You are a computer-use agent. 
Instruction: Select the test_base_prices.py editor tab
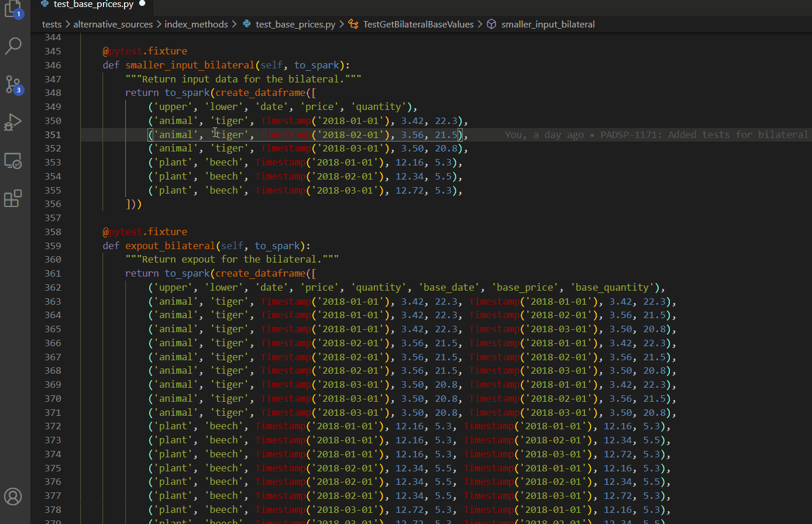click(x=93, y=5)
